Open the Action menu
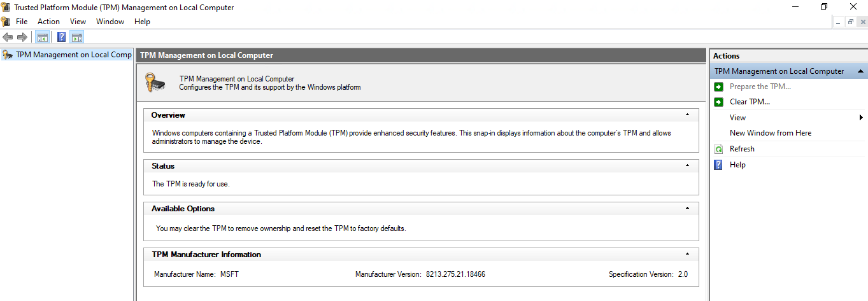Viewport: 868px width, 301px height. pos(48,22)
